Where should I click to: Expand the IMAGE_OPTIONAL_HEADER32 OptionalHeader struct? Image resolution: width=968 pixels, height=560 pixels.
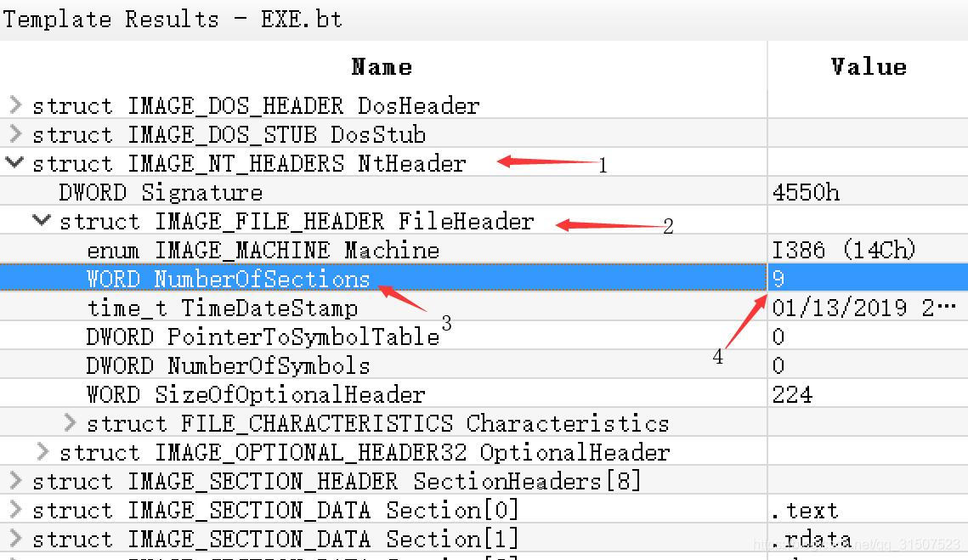coord(42,452)
